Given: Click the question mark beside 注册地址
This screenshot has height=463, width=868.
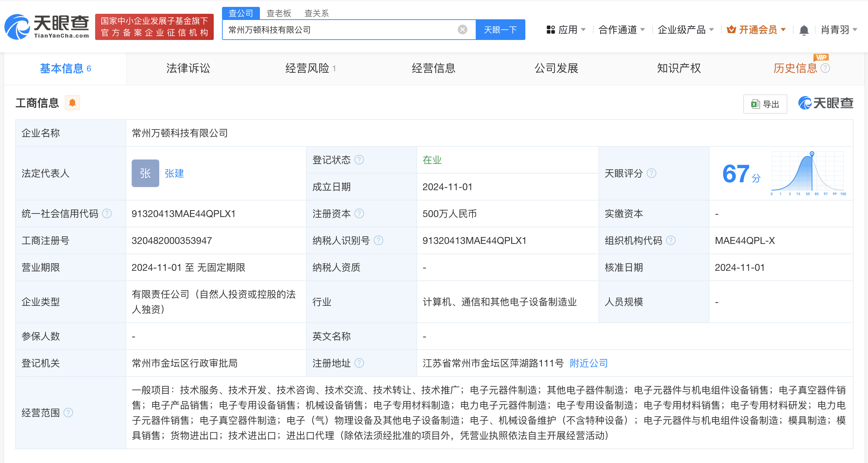Looking at the screenshot, I should coord(360,363).
